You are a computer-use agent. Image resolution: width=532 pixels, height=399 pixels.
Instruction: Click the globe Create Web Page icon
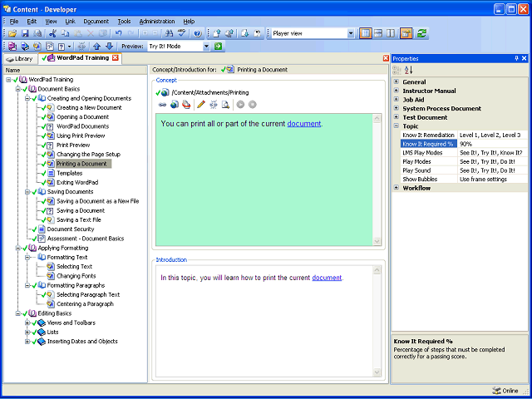click(175, 105)
